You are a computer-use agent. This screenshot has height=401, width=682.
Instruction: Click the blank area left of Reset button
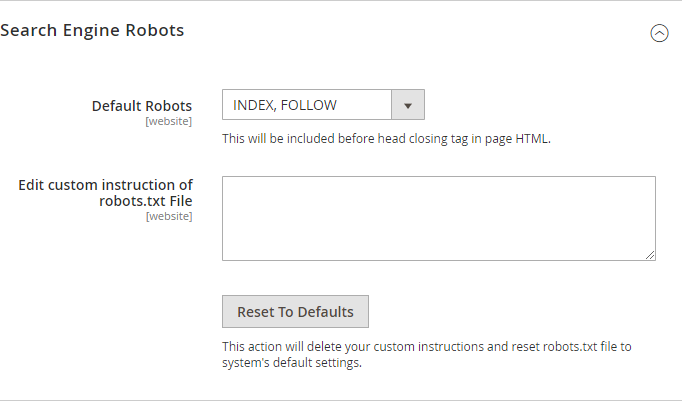[x=110, y=312]
